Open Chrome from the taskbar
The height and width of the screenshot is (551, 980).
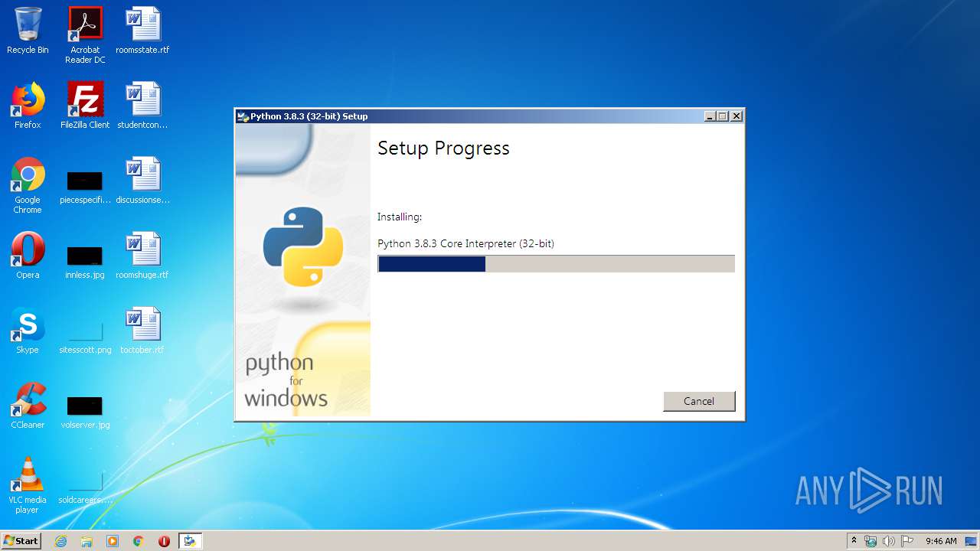pyautogui.click(x=138, y=541)
